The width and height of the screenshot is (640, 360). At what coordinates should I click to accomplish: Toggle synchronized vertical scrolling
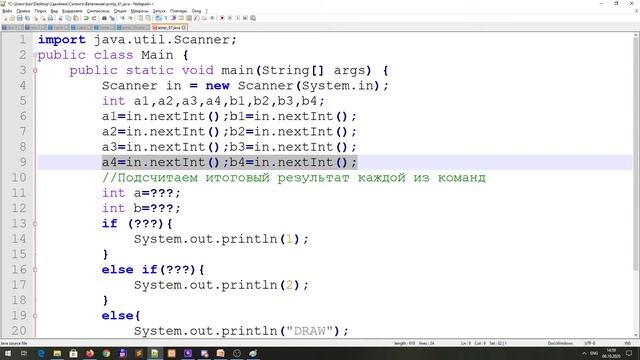(x=140, y=18)
